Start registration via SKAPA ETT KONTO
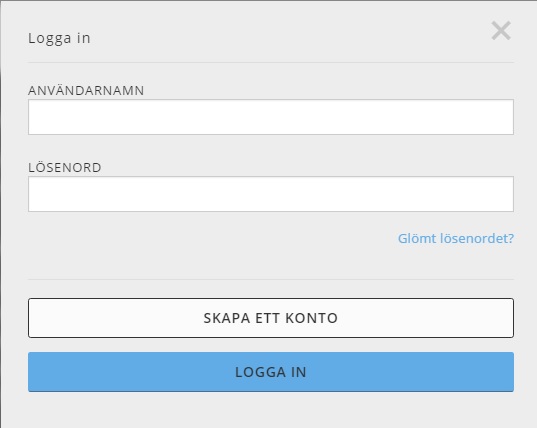Viewport: 537px width, 428px height. (x=271, y=318)
